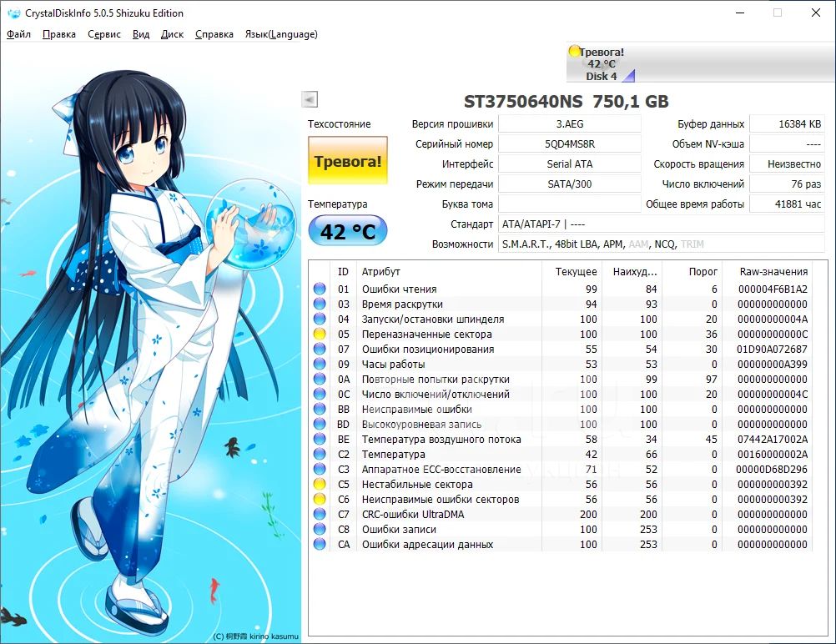Image resolution: width=836 pixels, height=644 pixels.
Task: Open the Файл menu
Action: 18,34
